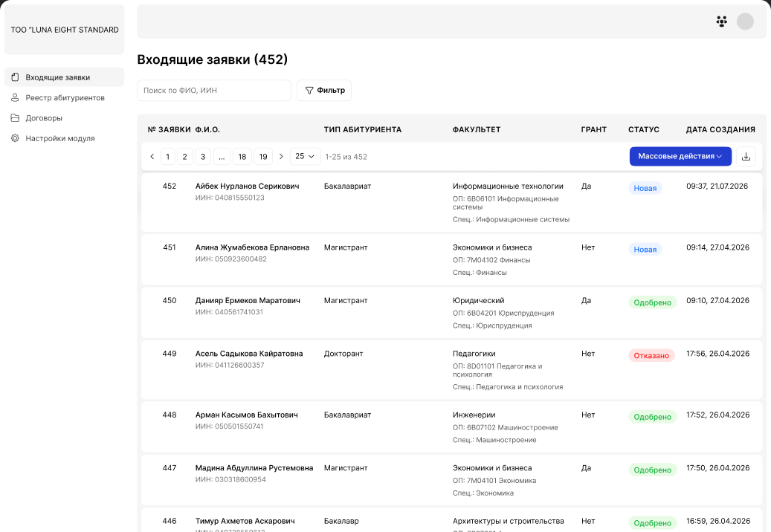Click Одобрено status badge for application 450
The width and height of the screenshot is (771, 532).
[653, 302]
